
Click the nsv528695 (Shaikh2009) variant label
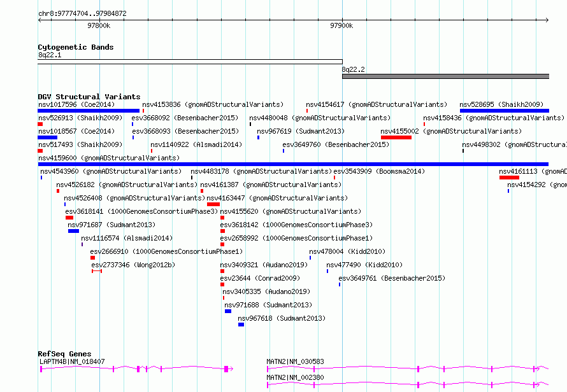501,104
